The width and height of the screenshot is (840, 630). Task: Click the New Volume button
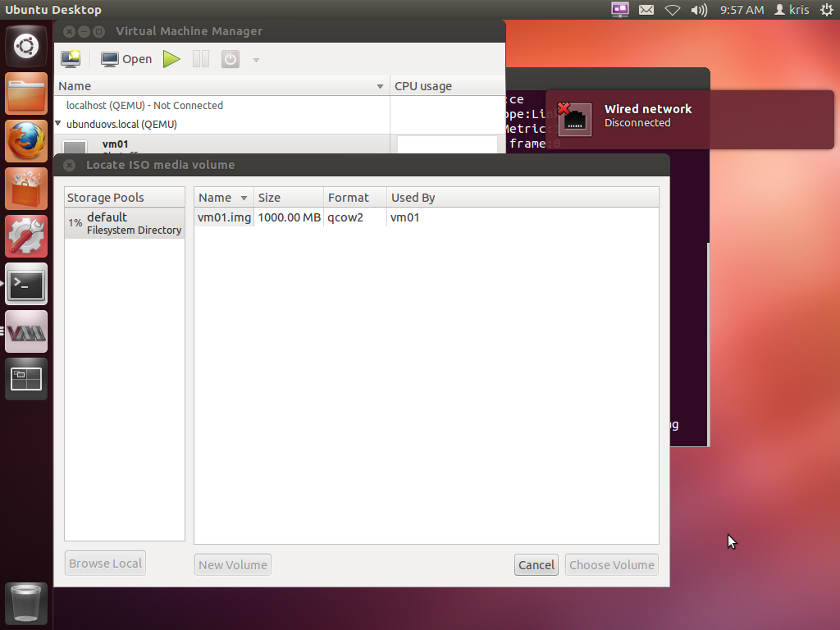(232, 564)
